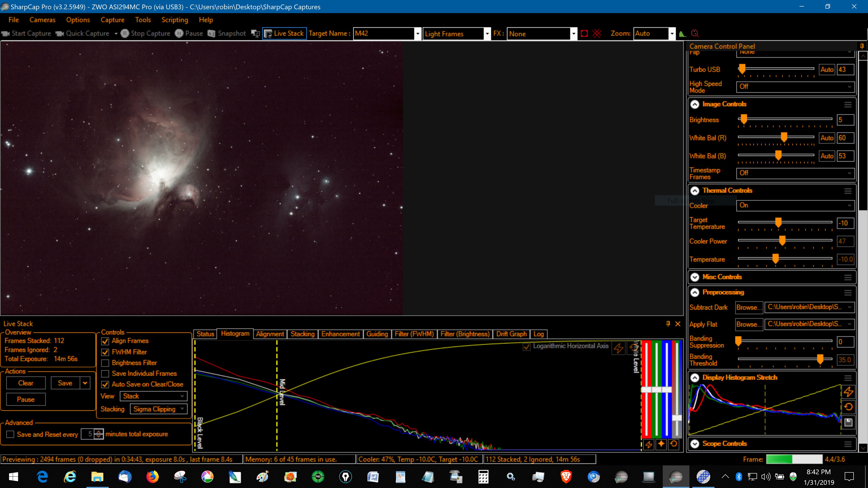Pin the Live Stack panel
868x488 pixels.
[668, 324]
